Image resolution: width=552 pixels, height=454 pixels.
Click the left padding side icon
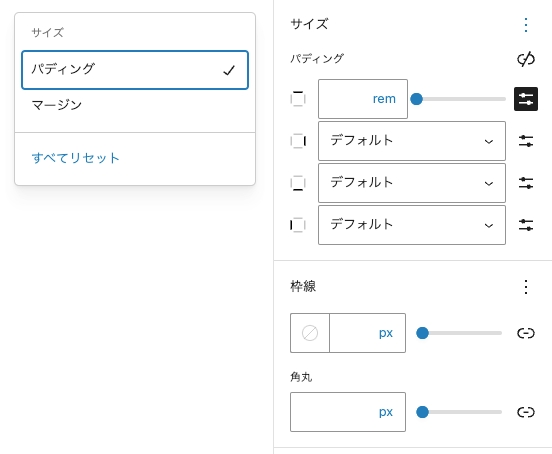[x=298, y=225]
